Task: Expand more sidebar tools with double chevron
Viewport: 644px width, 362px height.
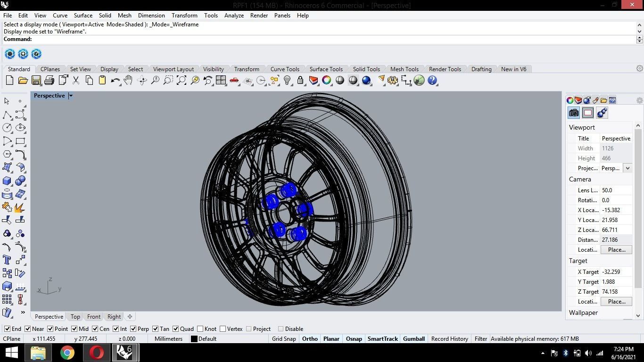Action: (23, 312)
